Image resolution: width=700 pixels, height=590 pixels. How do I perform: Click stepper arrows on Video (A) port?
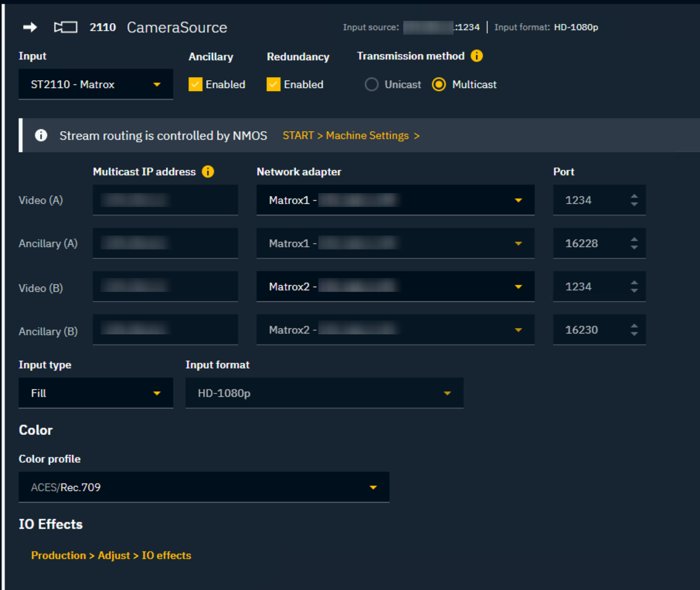pos(634,200)
